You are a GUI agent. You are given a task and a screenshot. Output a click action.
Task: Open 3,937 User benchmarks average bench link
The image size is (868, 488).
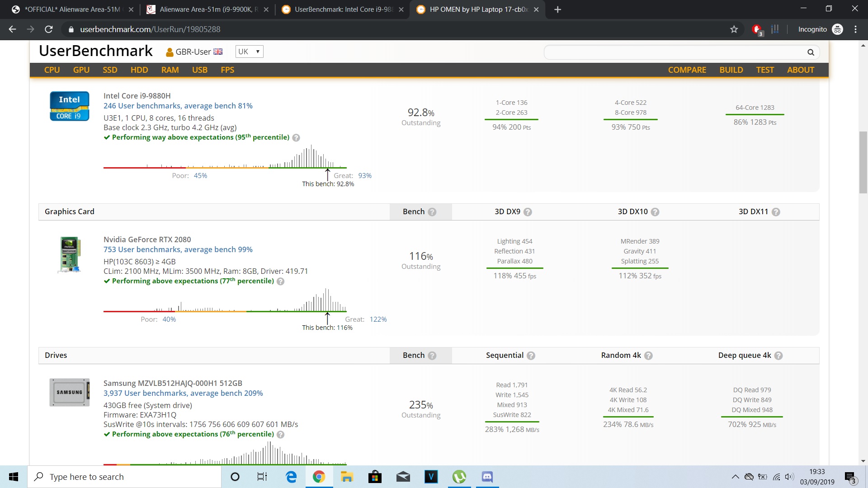coord(183,393)
